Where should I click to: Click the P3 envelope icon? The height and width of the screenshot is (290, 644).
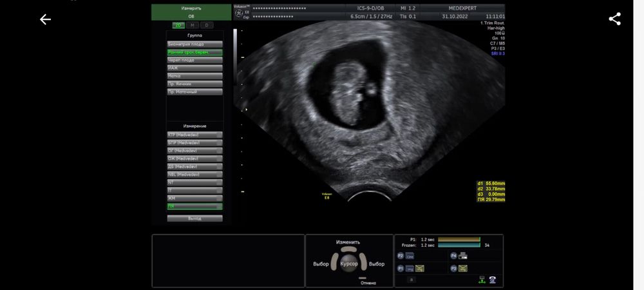click(462, 268)
